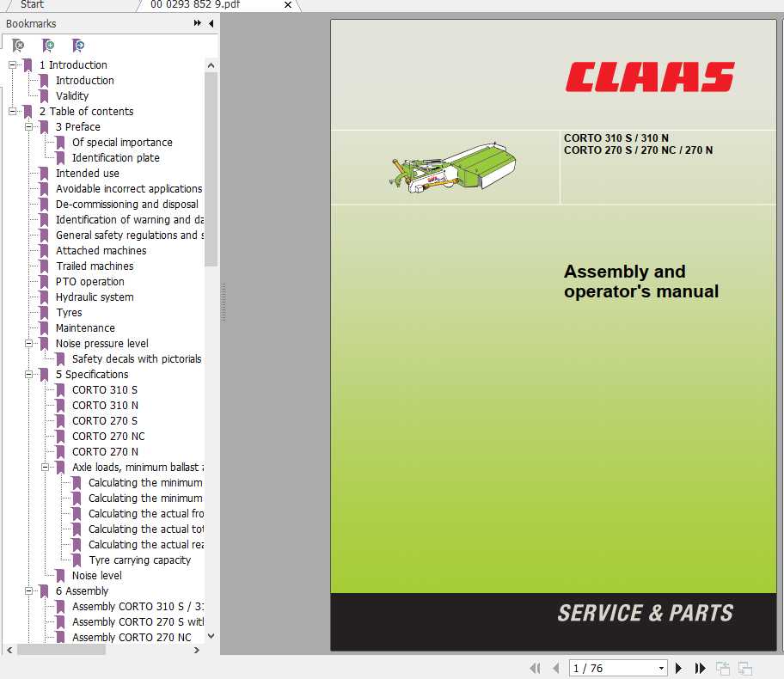Click the add bookmark icon
784x679 pixels.
(48, 46)
